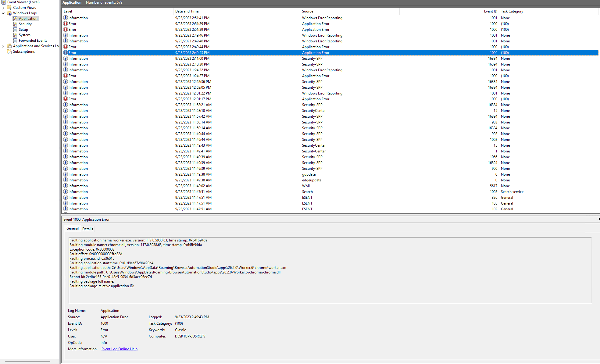Click the horizontal scrollbar in left pane
Viewport: 600px width, 364px height.
(28, 361)
